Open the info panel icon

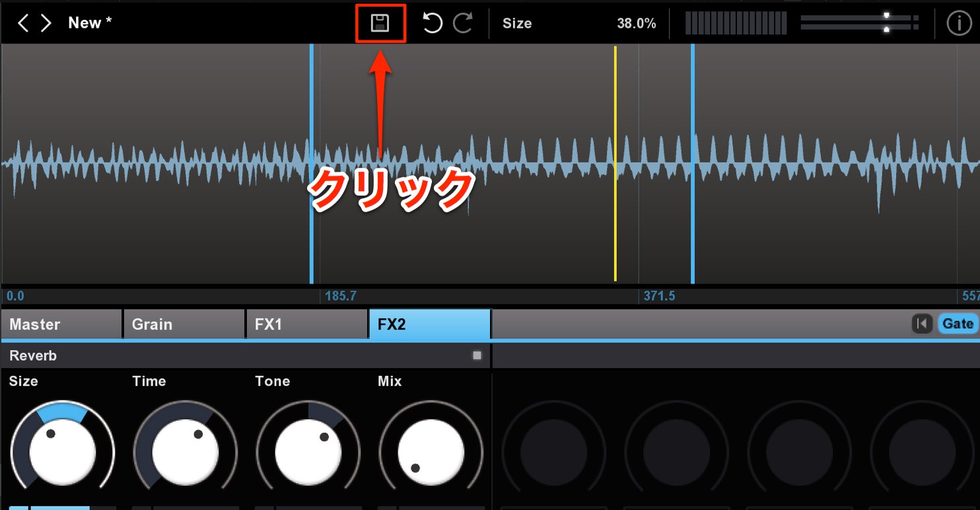click(958, 24)
